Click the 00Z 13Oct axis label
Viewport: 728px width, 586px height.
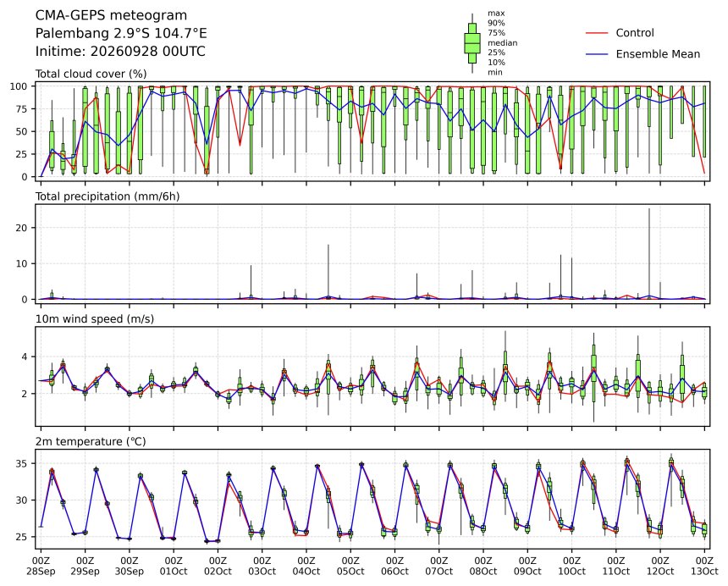click(x=704, y=566)
